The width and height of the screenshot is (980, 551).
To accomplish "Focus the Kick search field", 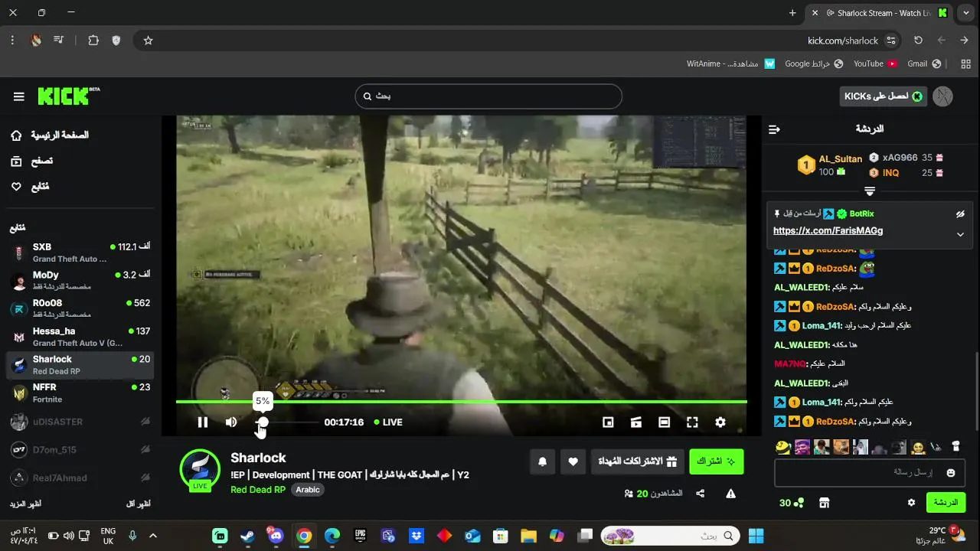I will pos(488,96).
